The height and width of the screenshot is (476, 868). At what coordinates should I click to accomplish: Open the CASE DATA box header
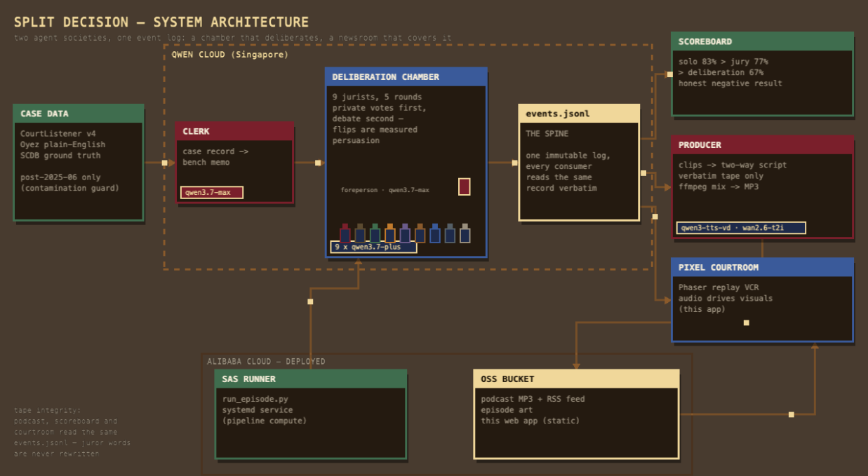click(79, 114)
